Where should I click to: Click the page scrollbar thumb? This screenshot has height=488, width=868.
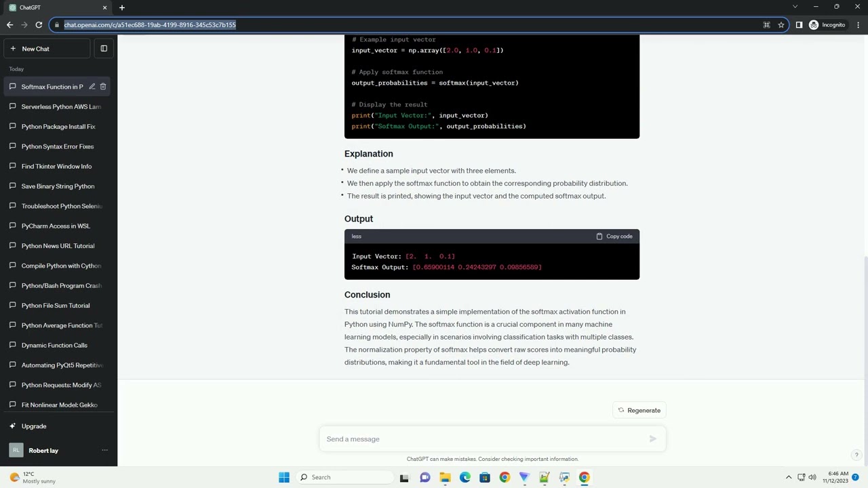(865, 316)
